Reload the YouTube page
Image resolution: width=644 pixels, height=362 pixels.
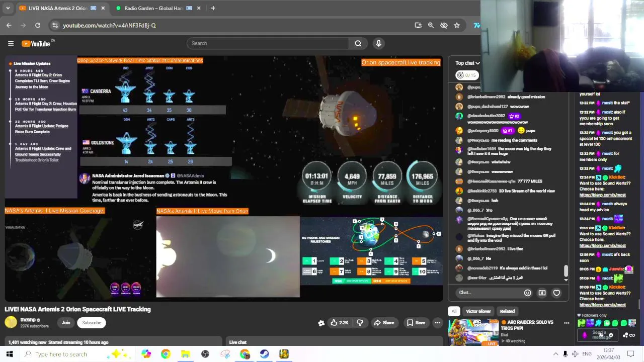38,25
